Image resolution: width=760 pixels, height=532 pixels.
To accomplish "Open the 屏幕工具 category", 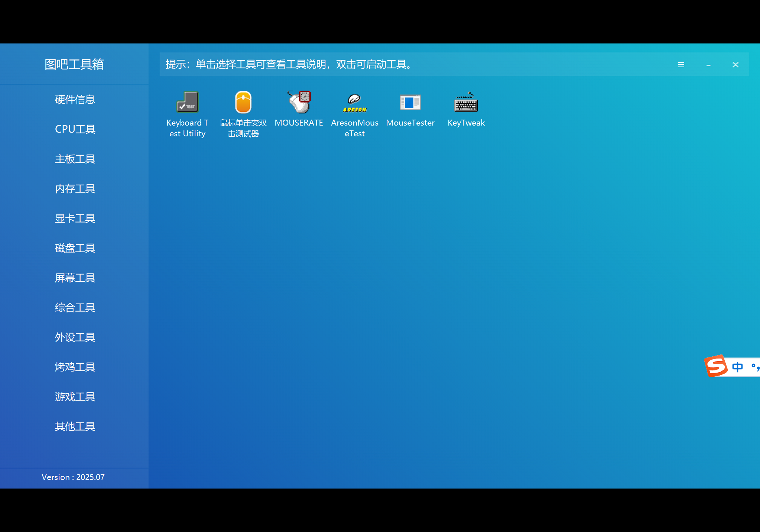I will tap(75, 278).
